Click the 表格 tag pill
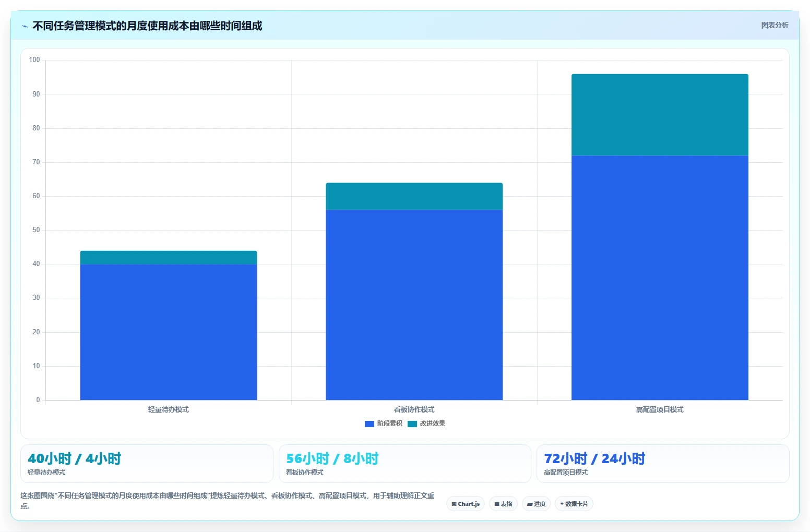The image size is (810, 532). pyautogui.click(x=503, y=504)
